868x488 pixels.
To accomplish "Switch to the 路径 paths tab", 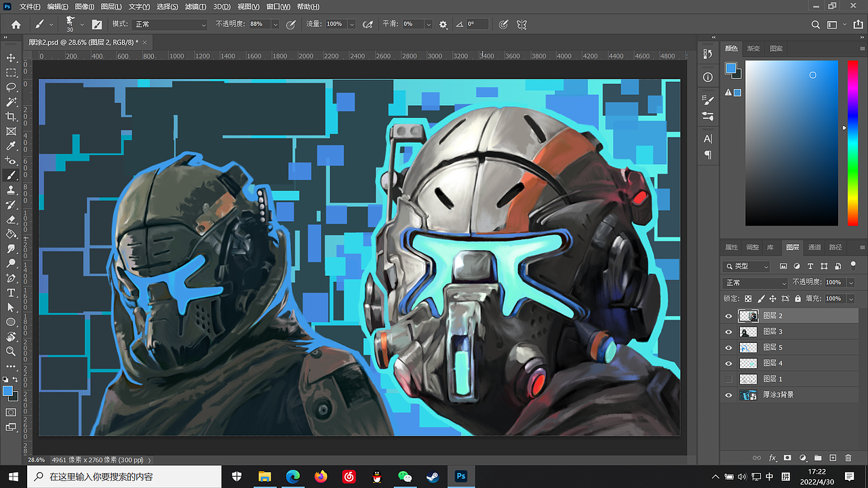I will pos(835,247).
